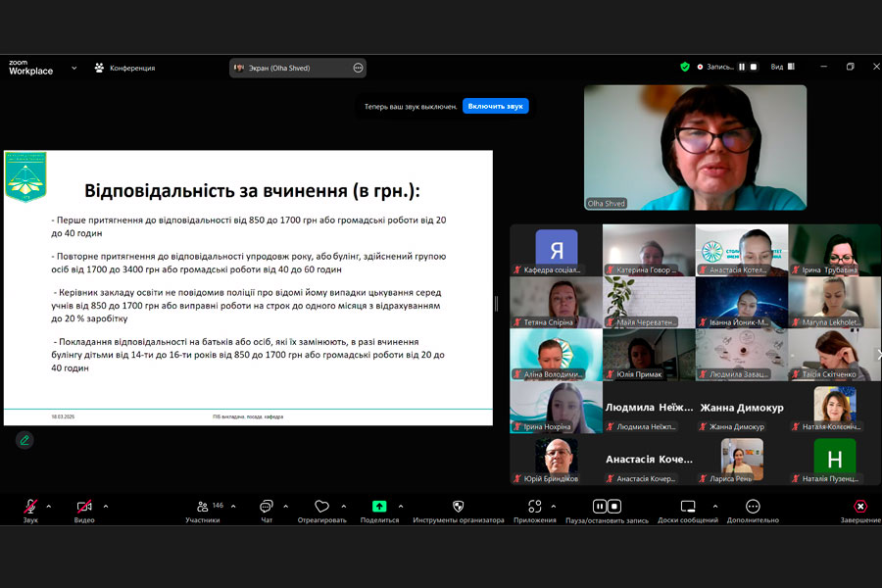This screenshot has height=588, width=882.
Task: Click the green Поделиться share screen icon
Action: click(379, 507)
